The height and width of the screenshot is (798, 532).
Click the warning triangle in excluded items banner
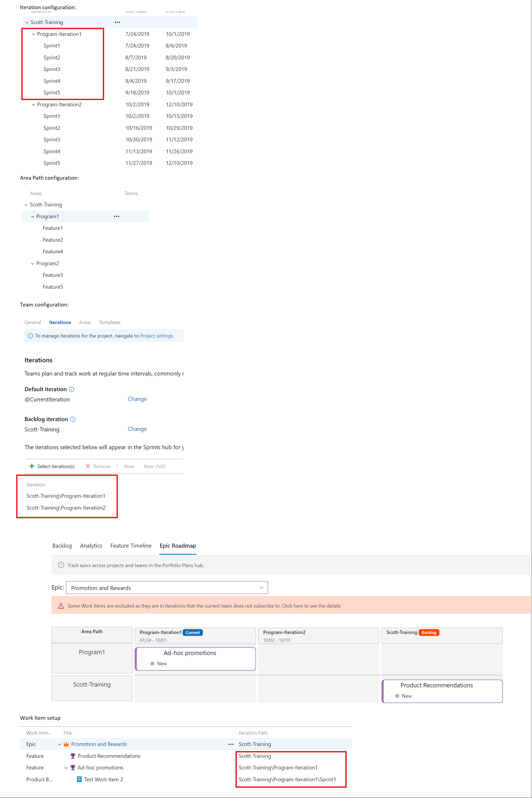coord(61,606)
